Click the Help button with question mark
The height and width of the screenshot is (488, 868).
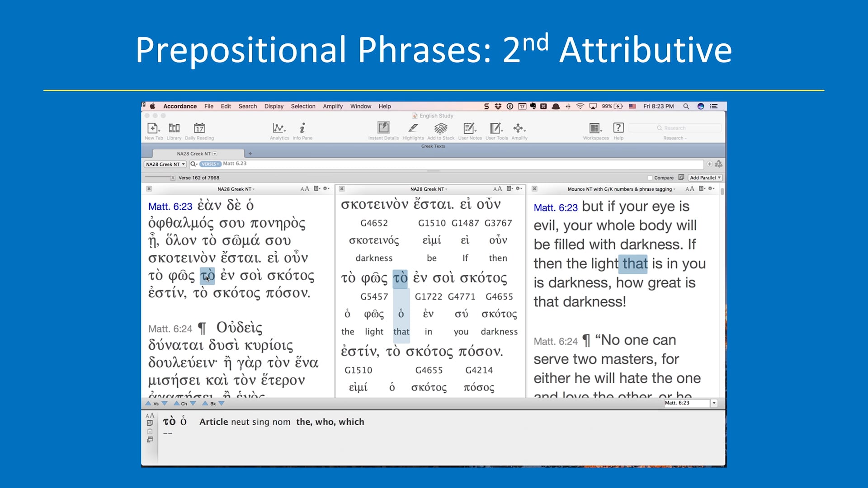coord(618,129)
